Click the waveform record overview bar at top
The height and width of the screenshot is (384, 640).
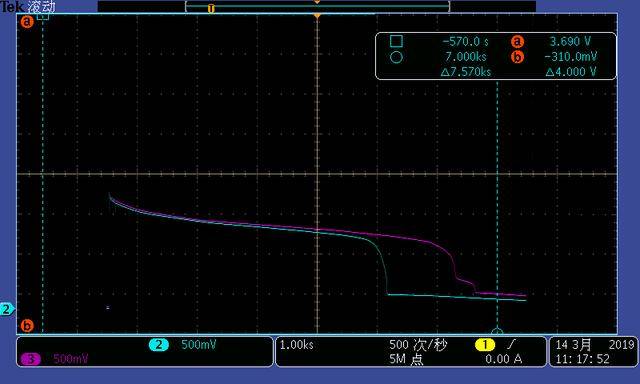point(317,7)
